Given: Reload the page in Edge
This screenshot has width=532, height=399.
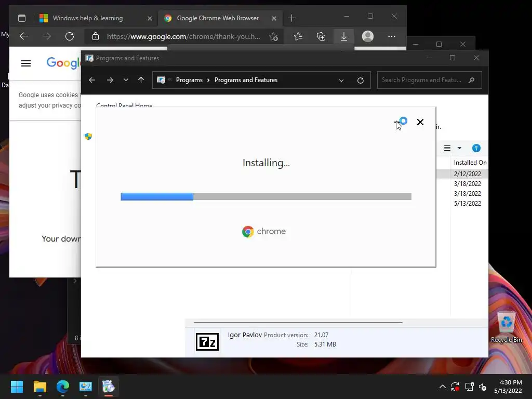Looking at the screenshot, I should tap(70, 36).
